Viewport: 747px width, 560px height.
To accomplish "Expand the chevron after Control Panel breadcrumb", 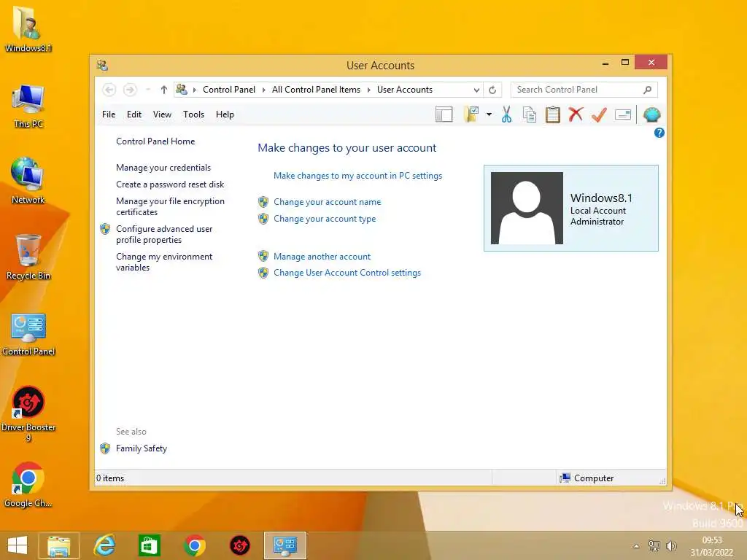I will click(x=263, y=90).
